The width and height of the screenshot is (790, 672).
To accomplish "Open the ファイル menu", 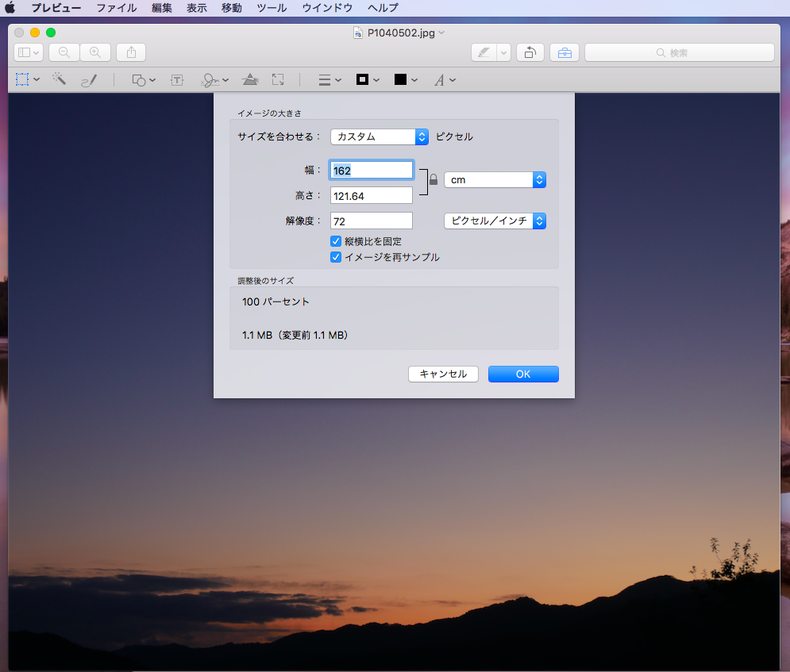I will (117, 8).
